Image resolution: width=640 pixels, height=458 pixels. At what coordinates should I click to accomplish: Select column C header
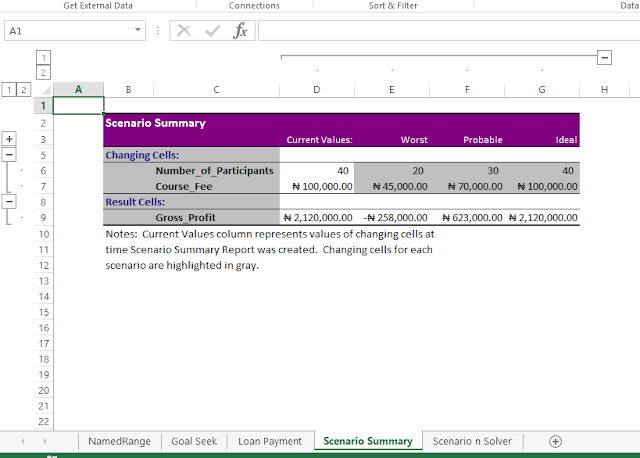216,89
